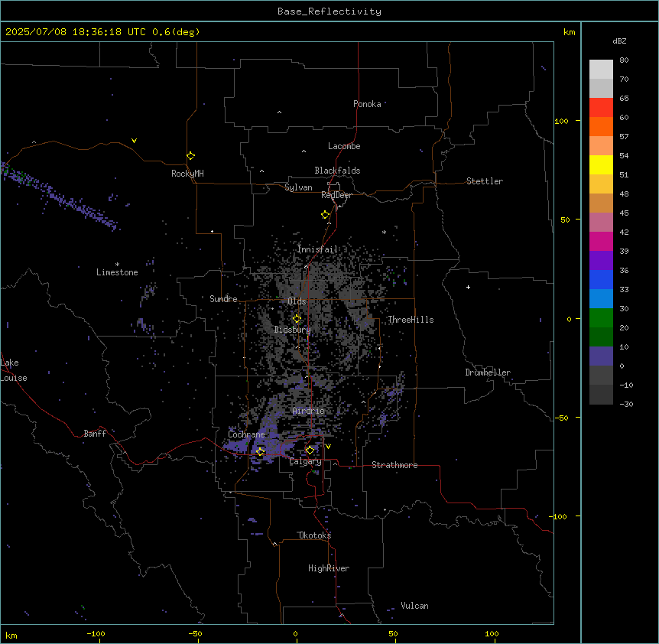Click the Cochrane label
659x644 pixels.
[x=246, y=434]
